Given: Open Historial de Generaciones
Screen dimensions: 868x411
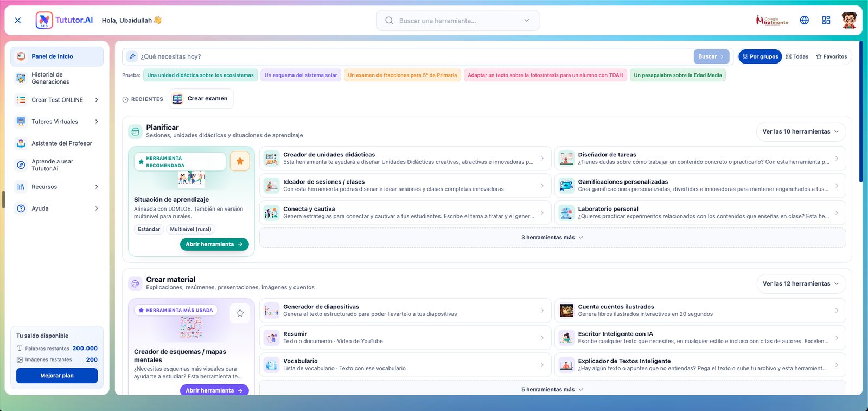Looking at the screenshot, I should coord(57,78).
